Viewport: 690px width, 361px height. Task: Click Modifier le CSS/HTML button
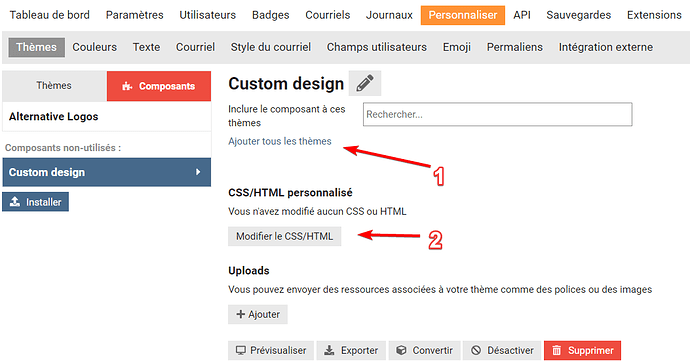284,236
